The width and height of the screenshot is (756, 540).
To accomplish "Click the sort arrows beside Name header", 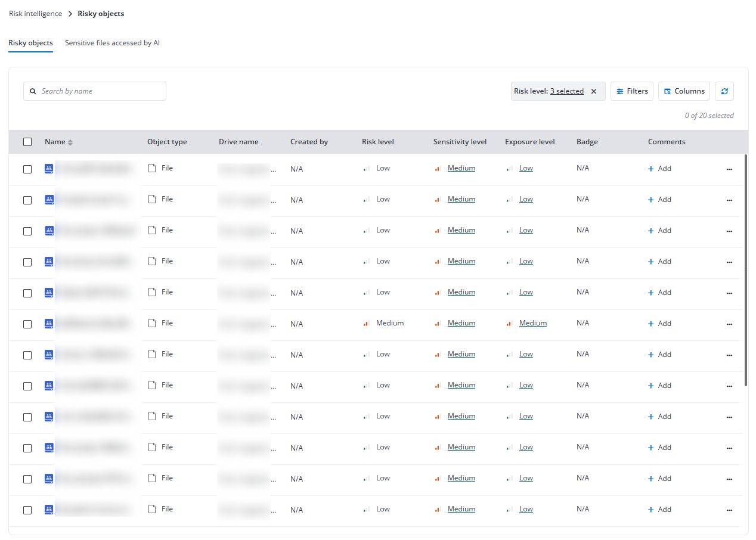I will [70, 142].
